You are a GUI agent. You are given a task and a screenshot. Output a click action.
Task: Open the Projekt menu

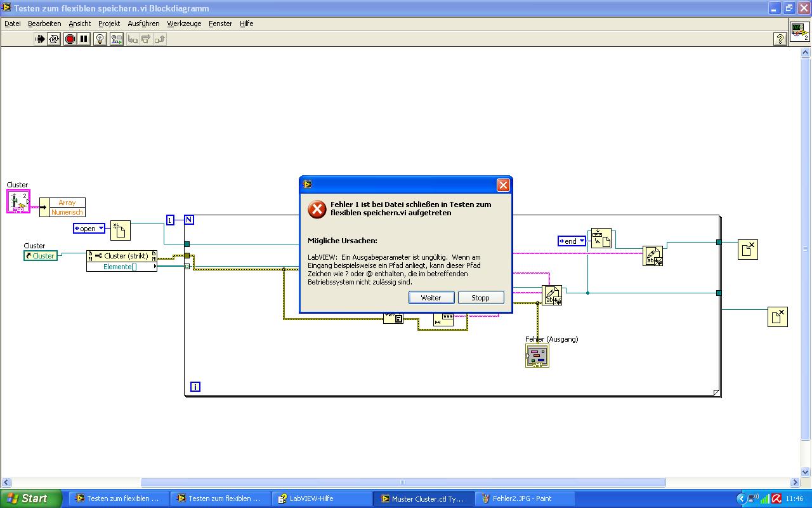(x=109, y=23)
